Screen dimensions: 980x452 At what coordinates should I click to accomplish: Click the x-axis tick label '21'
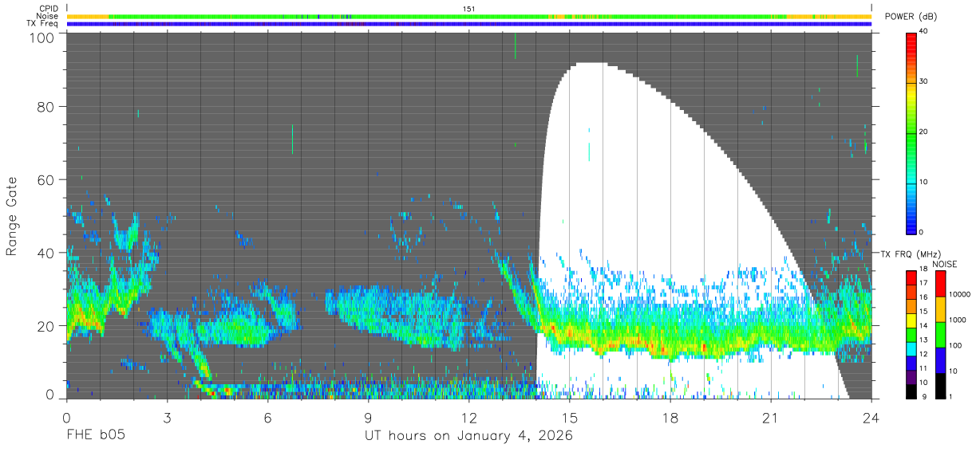pos(770,417)
